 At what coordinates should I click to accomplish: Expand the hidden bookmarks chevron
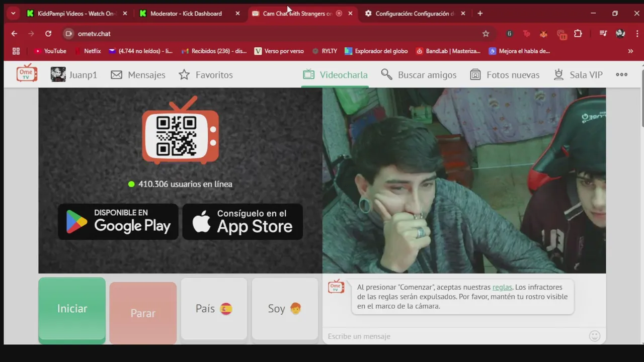point(630,51)
